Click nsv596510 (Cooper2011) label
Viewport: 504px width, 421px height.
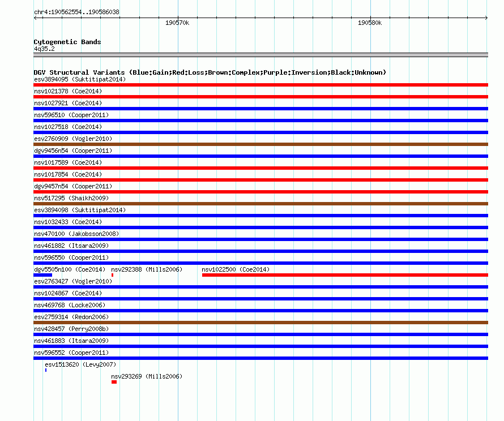71,115
